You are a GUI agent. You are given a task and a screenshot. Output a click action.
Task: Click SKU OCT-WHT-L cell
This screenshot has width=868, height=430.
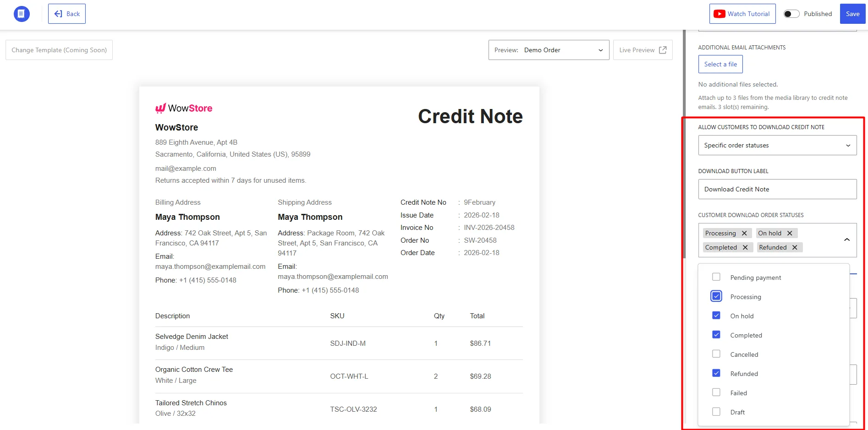click(x=349, y=376)
